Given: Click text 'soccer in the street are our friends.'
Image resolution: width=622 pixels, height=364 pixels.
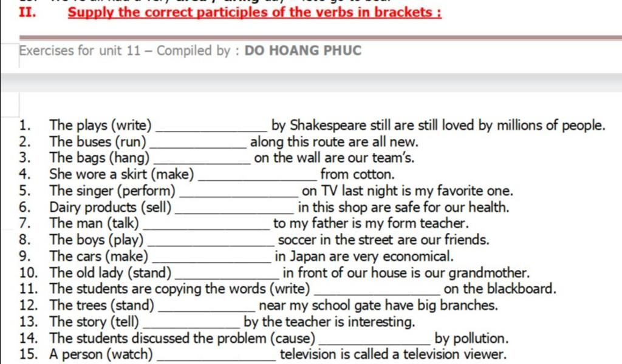Looking at the screenshot, I should (x=384, y=240).
